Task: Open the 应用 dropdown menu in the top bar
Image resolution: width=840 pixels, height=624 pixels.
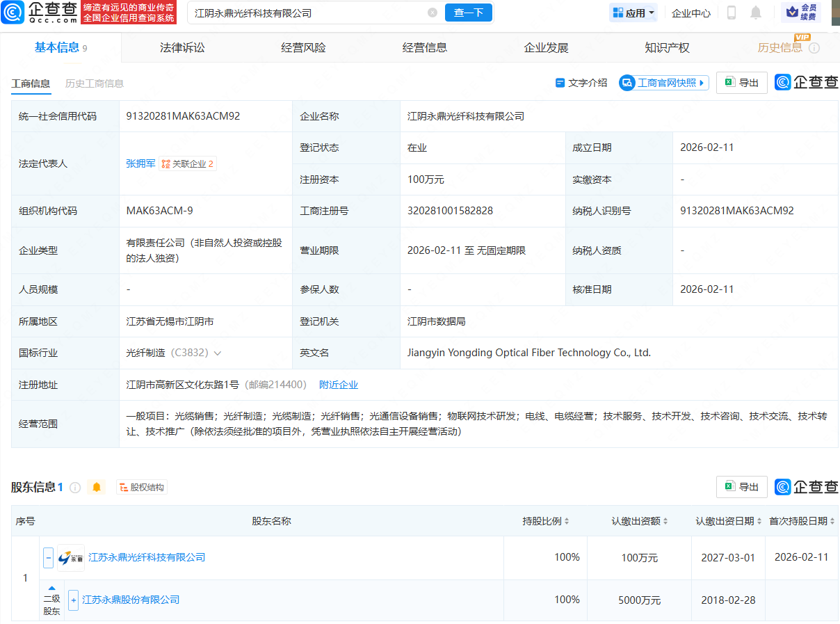Action: (x=633, y=13)
